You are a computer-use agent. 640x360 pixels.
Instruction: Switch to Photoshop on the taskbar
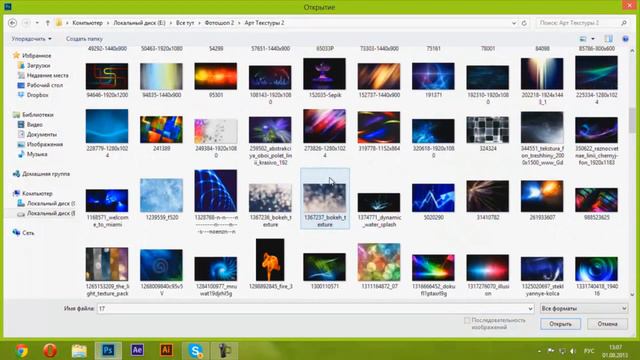(108, 351)
